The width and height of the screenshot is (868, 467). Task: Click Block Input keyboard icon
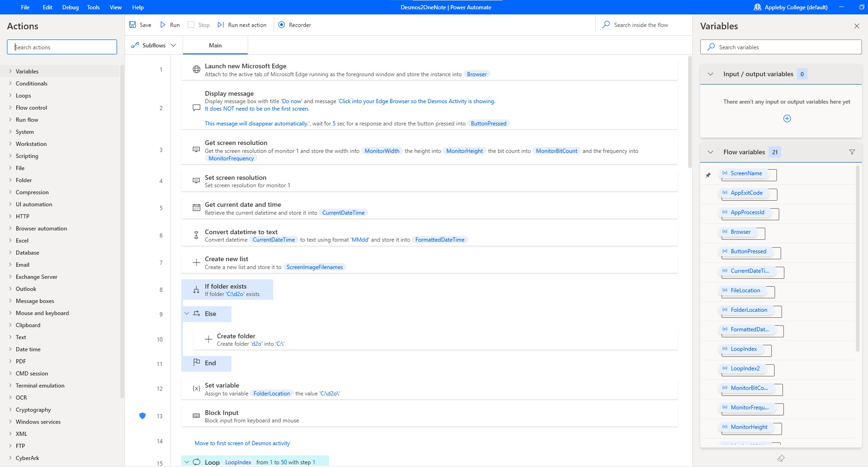196,415
